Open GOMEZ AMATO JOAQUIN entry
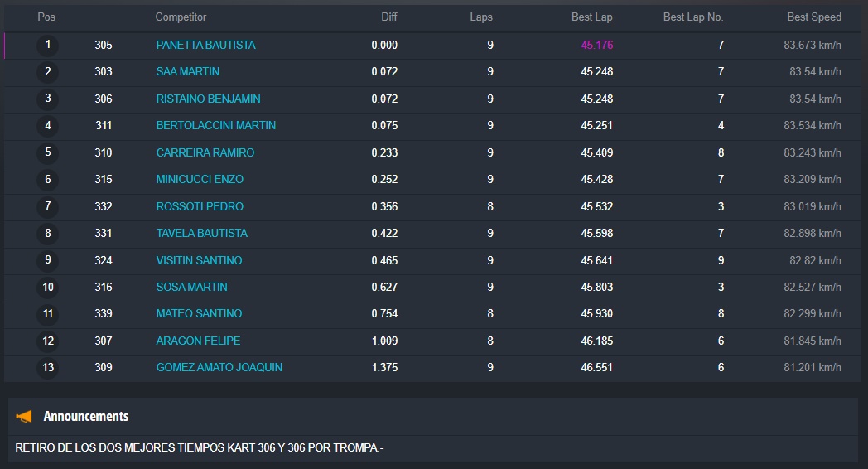 [x=219, y=367]
